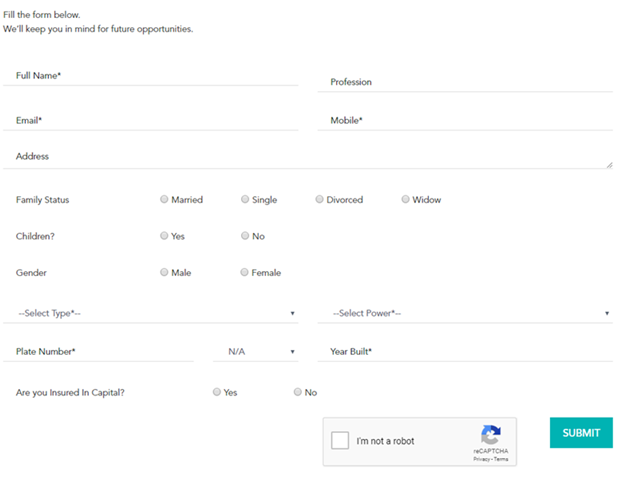This screenshot has height=481, width=634.
Task: Choose Single as family status
Action: pos(245,199)
